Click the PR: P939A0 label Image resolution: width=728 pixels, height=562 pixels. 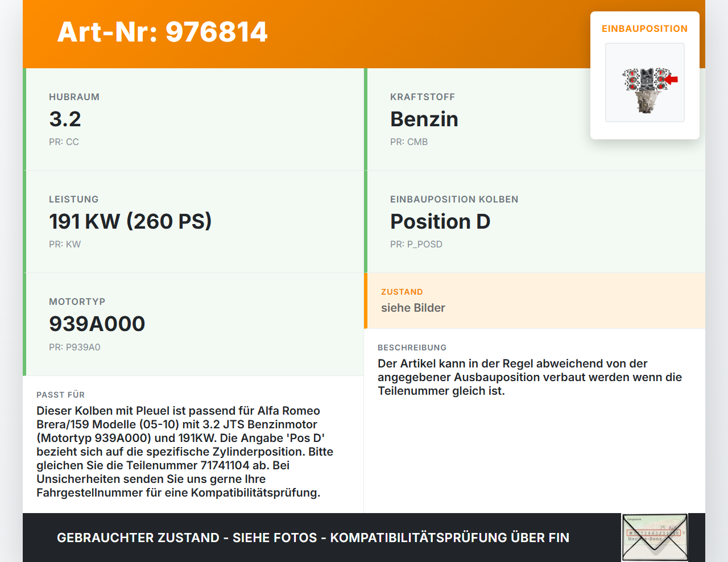(x=75, y=347)
